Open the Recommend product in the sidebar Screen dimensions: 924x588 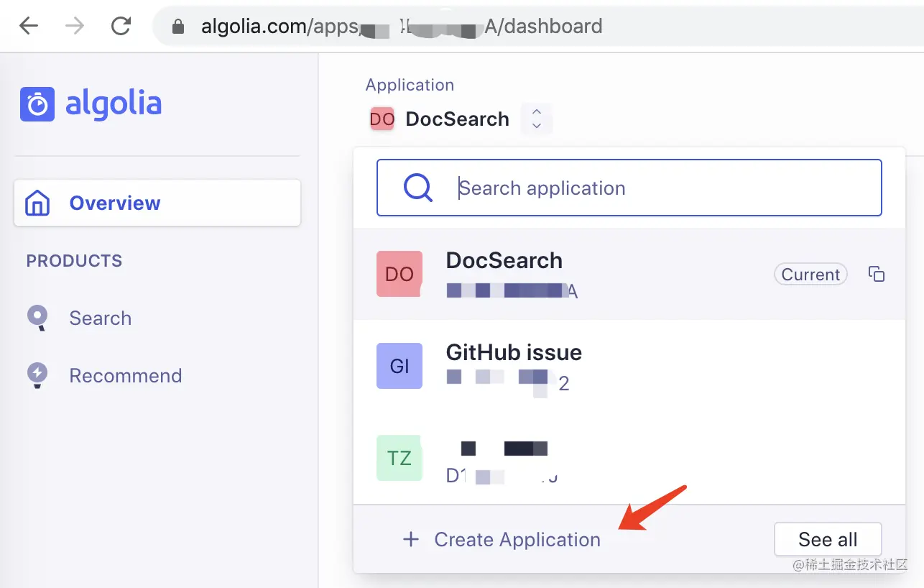[125, 375]
